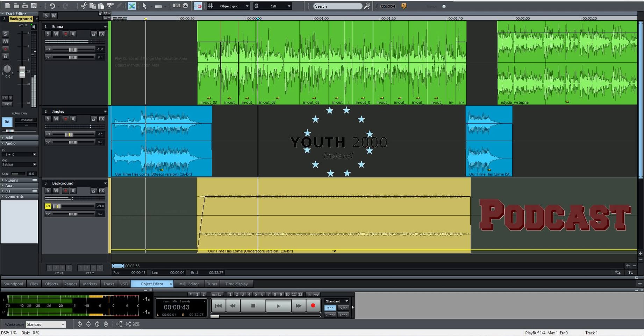Click the Stop button in transport
The width and height of the screenshot is (644, 336).
pos(253,306)
